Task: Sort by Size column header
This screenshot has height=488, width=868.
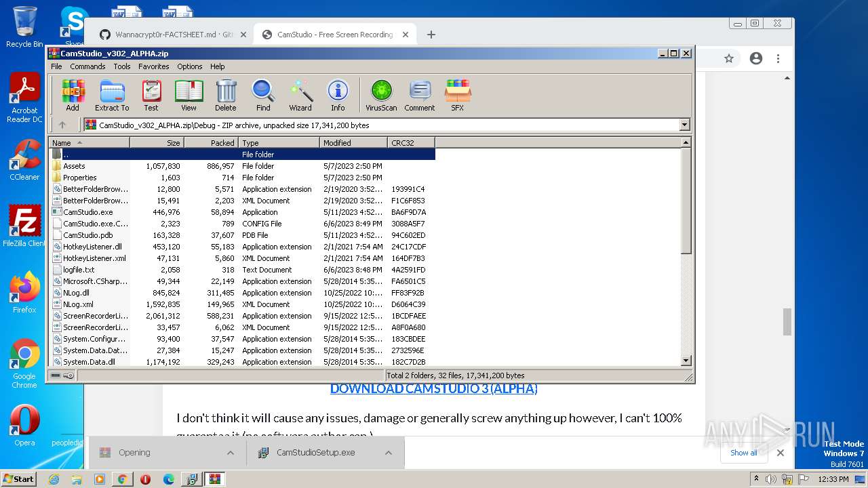Action: [157, 142]
